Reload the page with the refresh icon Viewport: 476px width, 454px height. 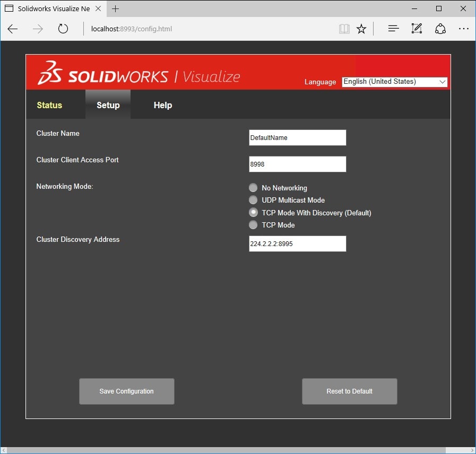coord(63,29)
